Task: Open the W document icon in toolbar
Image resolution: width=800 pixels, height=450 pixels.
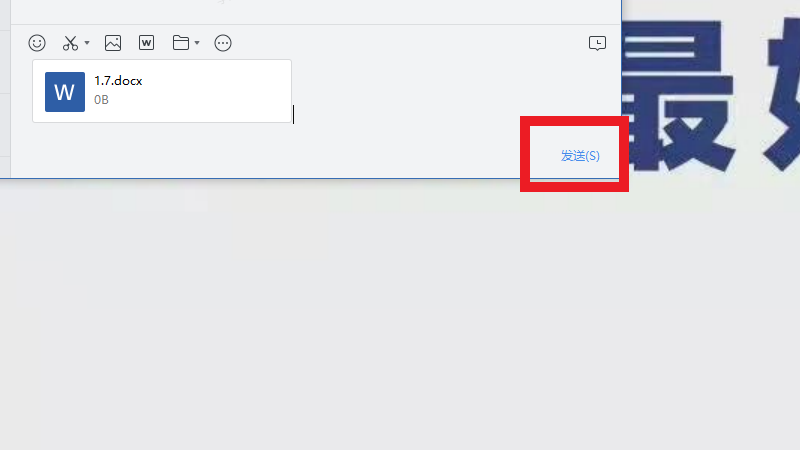Action: point(146,43)
